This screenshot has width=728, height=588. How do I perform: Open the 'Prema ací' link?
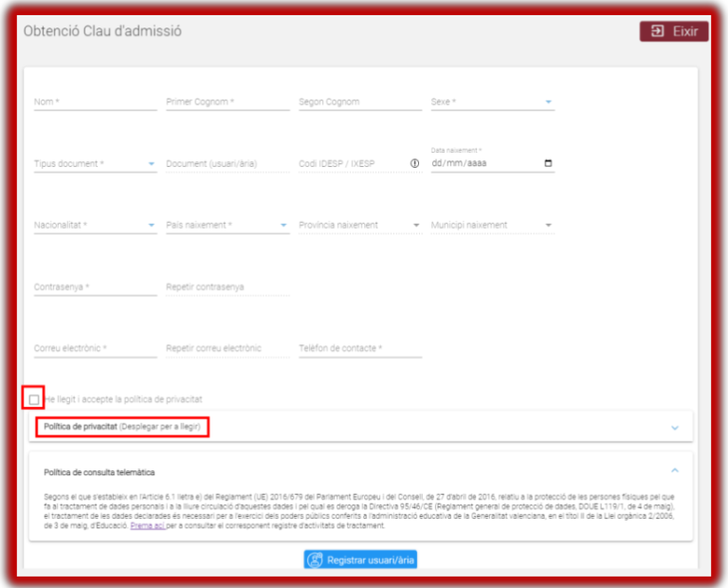point(148,524)
